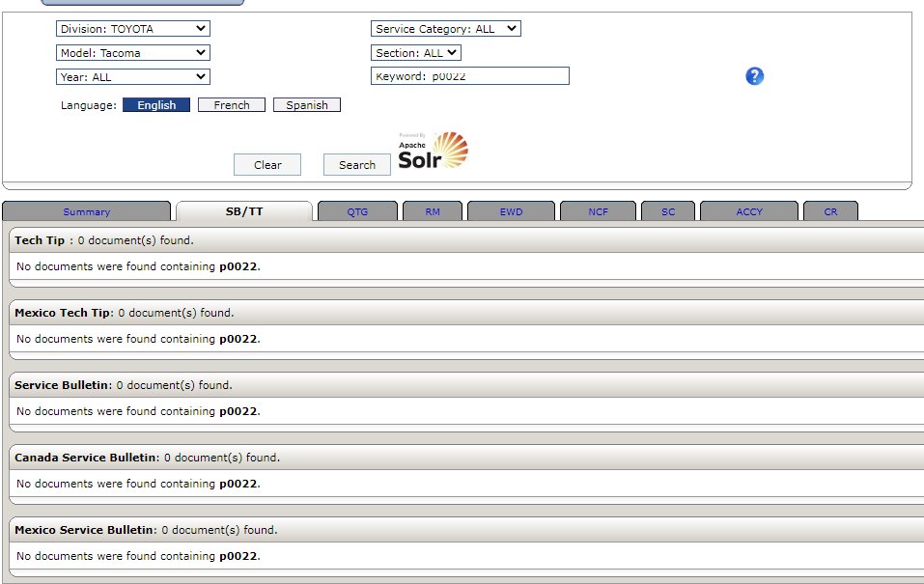Switch language to Spanish
The image size is (924, 584).
[307, 105]
